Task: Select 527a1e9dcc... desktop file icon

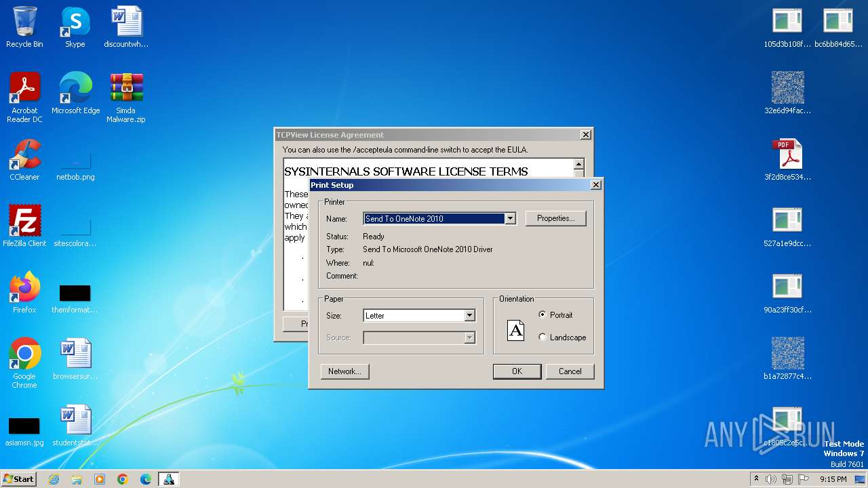Action: tap(787, 226)
